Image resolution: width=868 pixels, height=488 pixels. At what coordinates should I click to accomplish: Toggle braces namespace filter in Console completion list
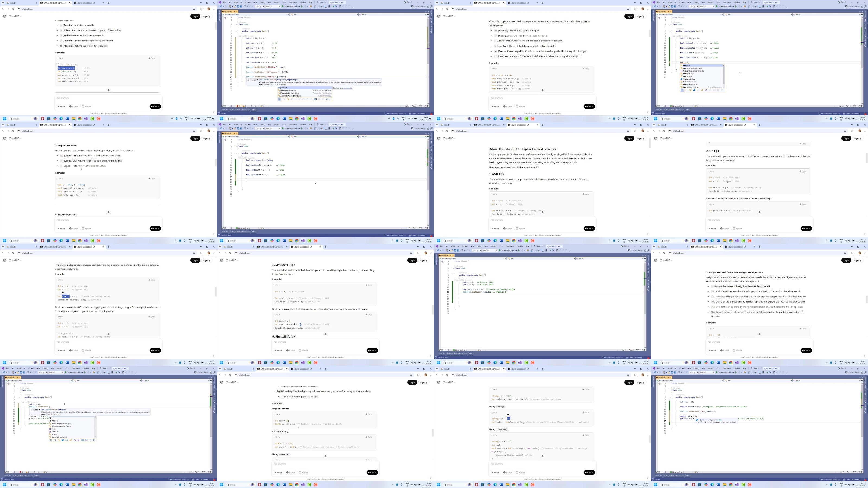click(x=686, y=90)
